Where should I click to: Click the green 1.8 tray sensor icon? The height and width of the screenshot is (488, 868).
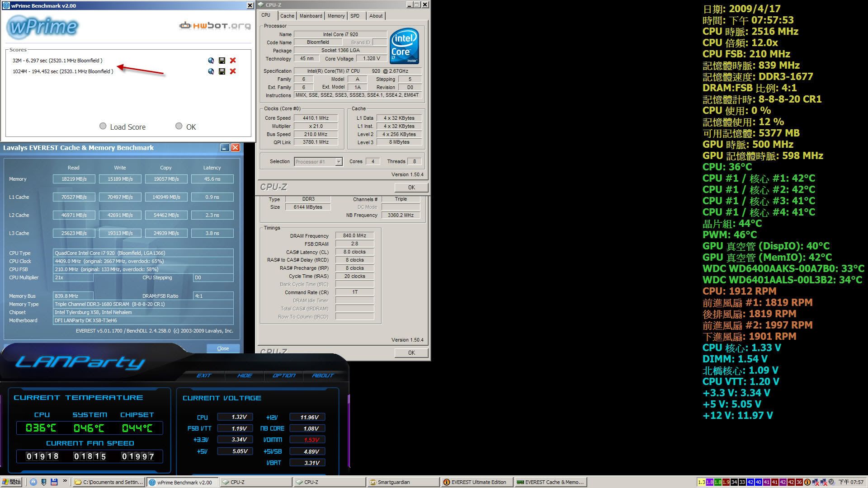[718, 482]
